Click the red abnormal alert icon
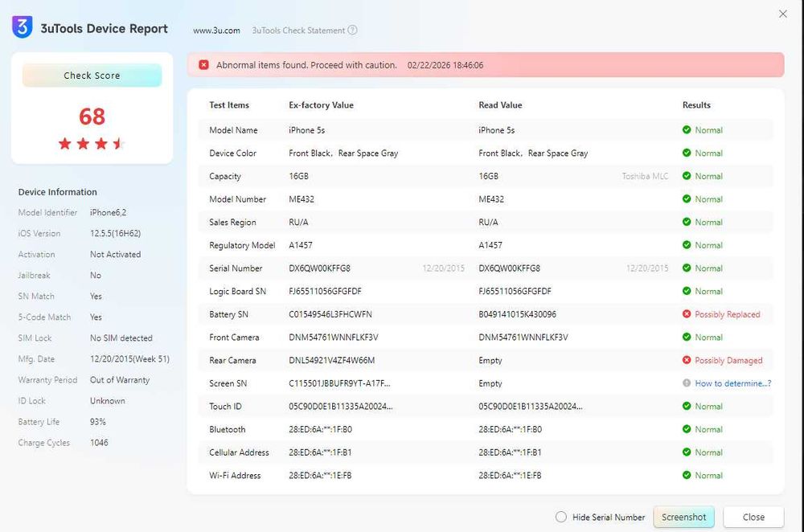804x532 pixels. [203, 64]
